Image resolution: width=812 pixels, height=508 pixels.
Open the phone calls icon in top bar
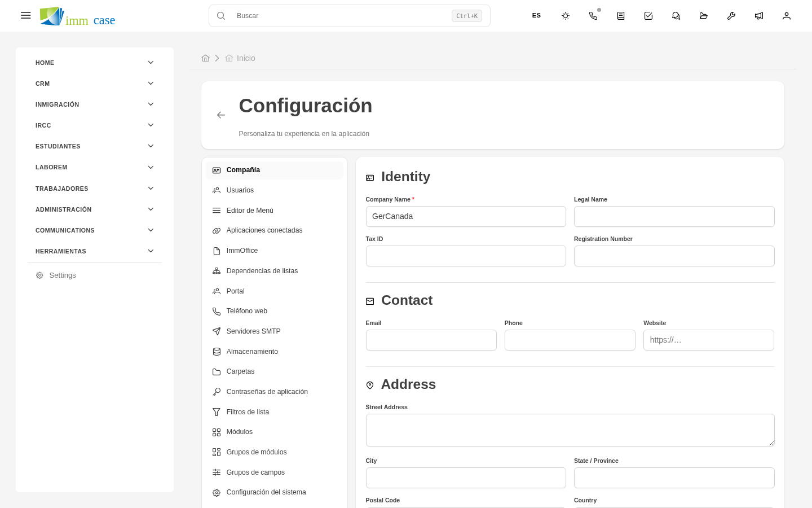593,16
